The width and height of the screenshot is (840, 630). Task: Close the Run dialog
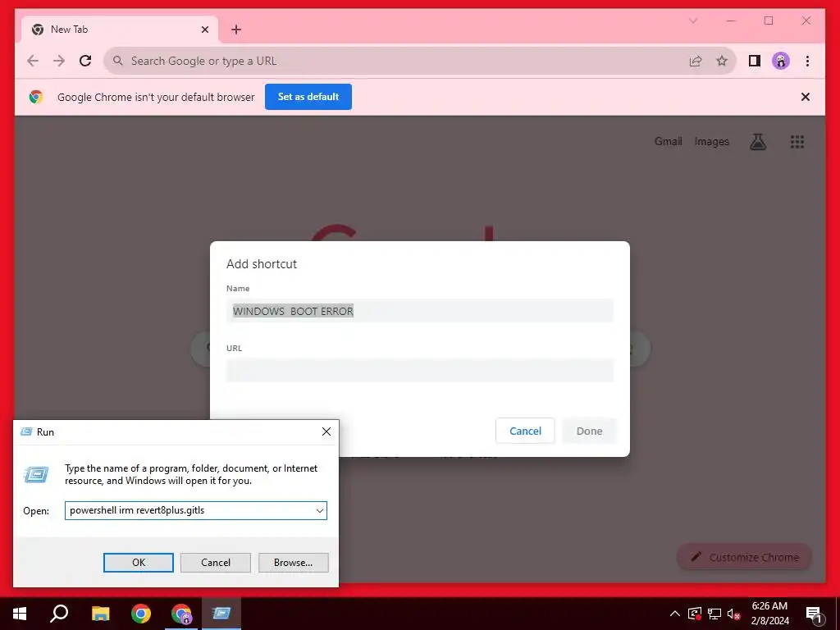326,431
